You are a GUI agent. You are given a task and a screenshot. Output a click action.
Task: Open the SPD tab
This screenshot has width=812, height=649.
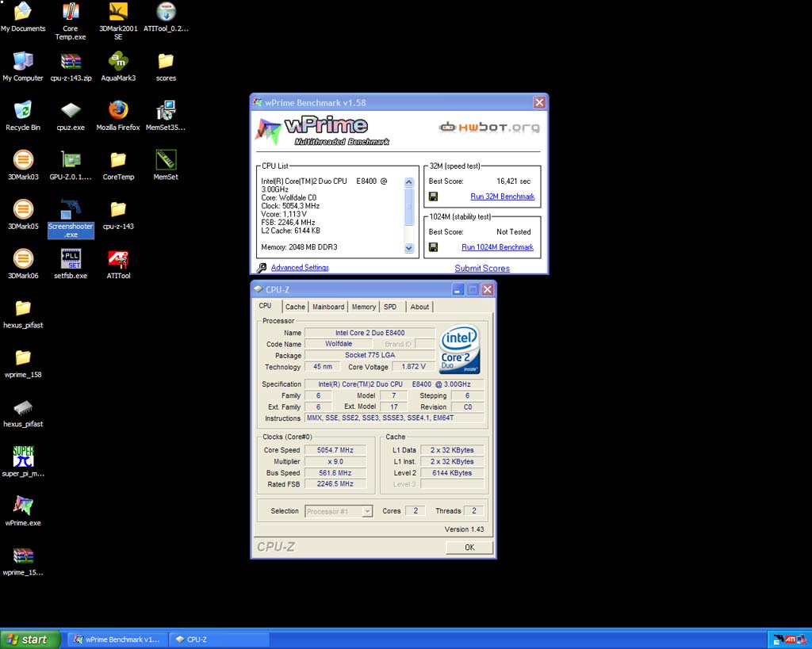(390, 307)
